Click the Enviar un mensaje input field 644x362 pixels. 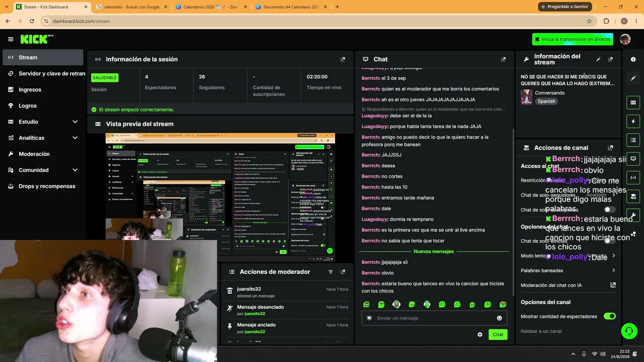coord(434,318)
